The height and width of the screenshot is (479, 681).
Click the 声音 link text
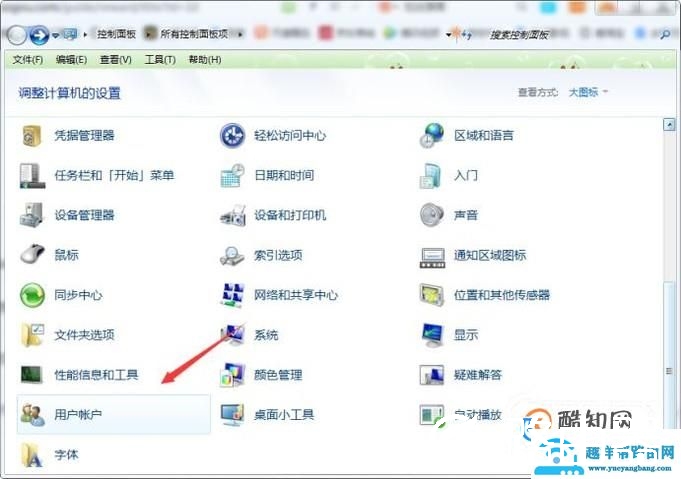[x=466, y=215]
